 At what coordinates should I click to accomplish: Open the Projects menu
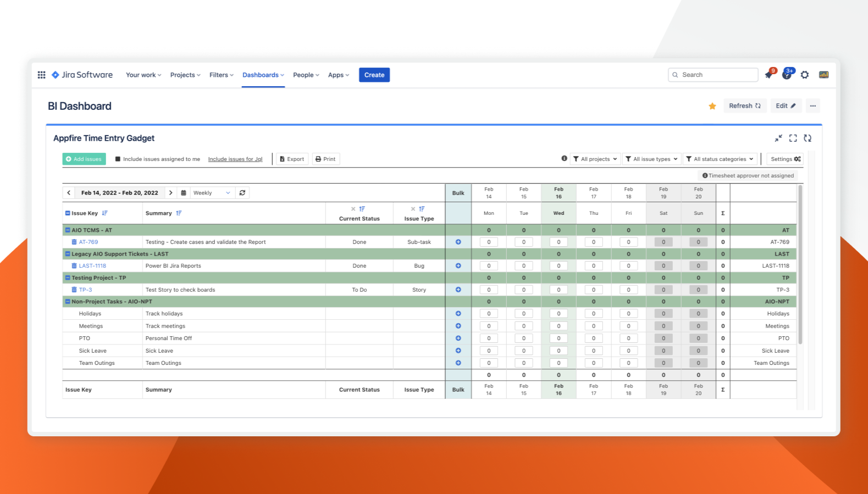click(185, 75)
